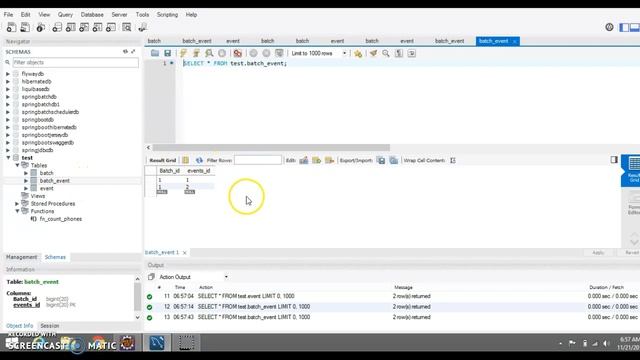Open a script file in the query editor

[x=155, y=53]
